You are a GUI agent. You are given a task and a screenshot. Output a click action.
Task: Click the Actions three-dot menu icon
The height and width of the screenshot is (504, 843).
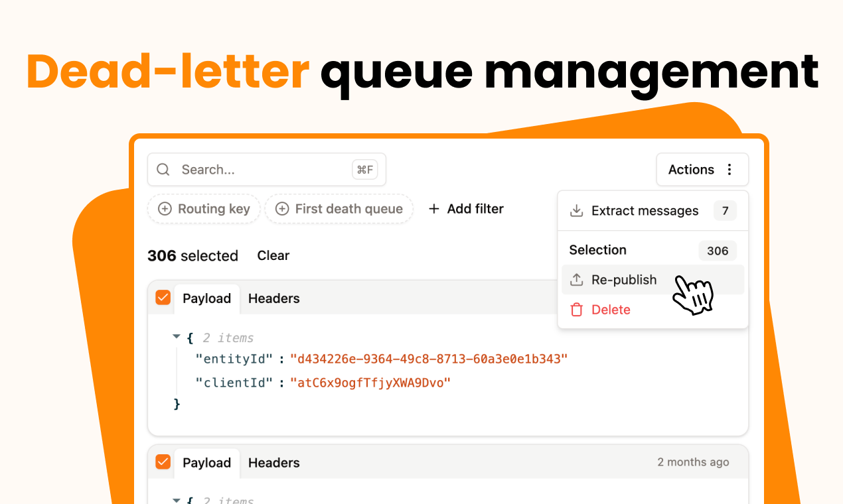[729, 170]
